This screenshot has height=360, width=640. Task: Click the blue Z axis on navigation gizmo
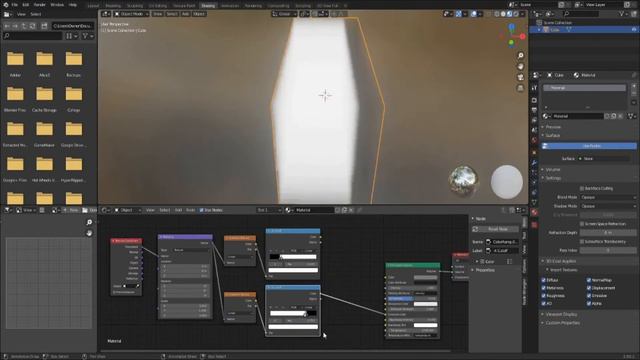tap(512, 27)
